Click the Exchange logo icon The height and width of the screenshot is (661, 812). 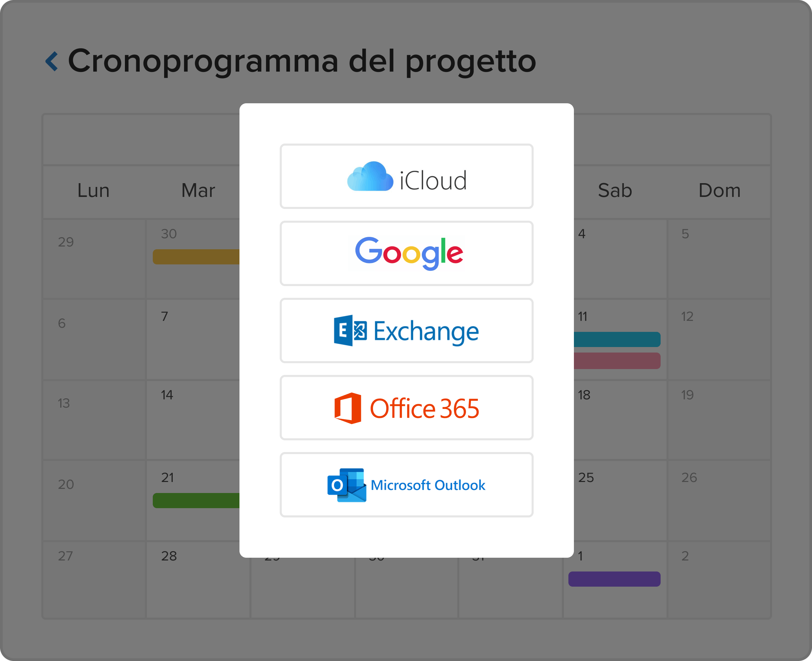[350, 330]
